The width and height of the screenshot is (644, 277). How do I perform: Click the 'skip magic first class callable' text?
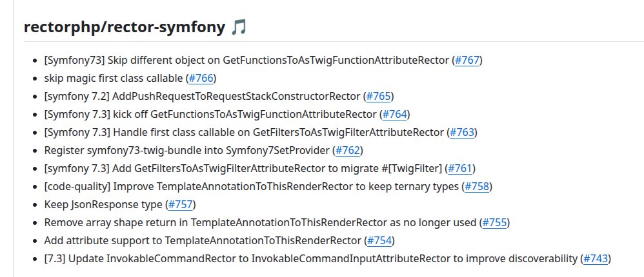(x=114, y=78)
